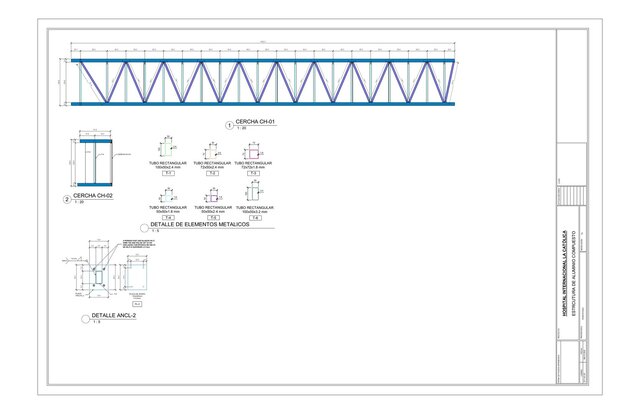Select the TUBO RECTANGULAR 100x50x3.2 mm label
Viewport: 640px width, 414px height.
(x=255, y=209)
